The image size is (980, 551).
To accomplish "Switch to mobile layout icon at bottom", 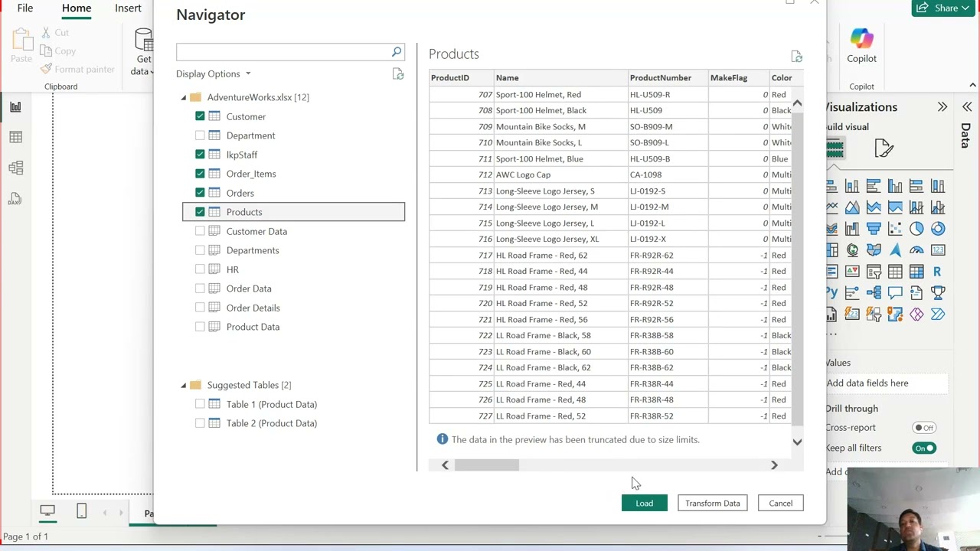I will pos(81,511).
